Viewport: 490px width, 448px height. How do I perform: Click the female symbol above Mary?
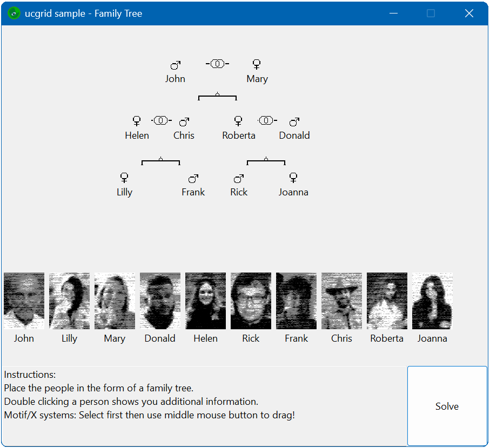[257, 64]
